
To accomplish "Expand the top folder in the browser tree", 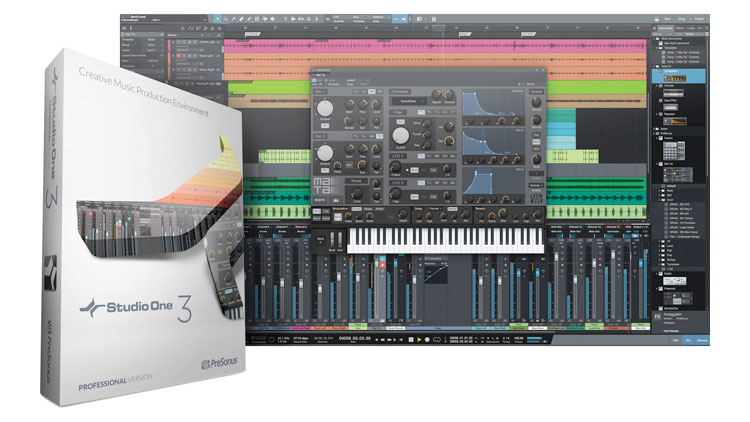I will [656, 39].
